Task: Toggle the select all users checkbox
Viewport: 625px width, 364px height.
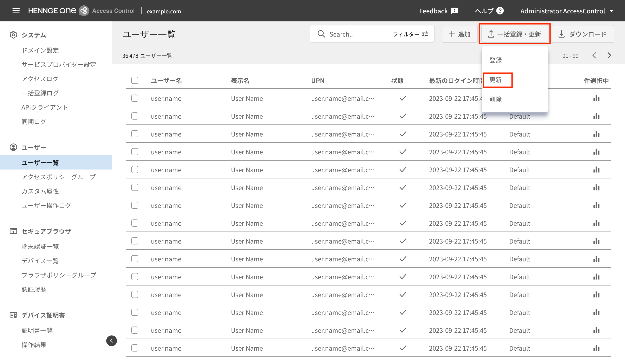Action: coord(135,80)
